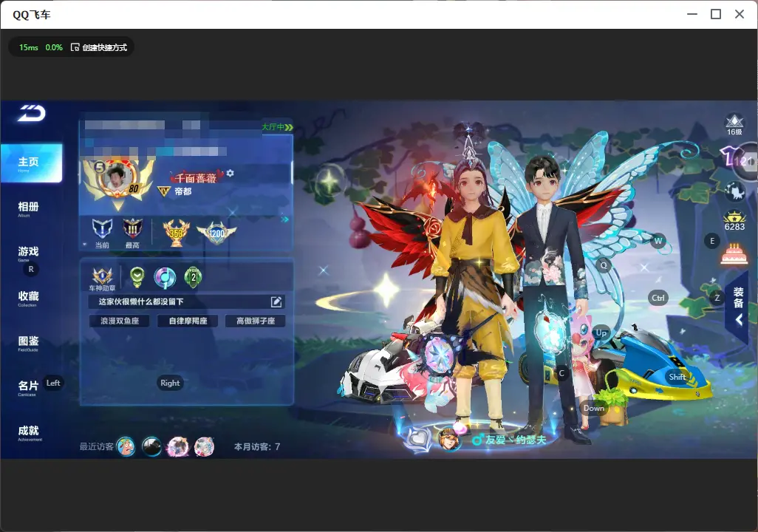Select the 浪漫双鱼座 tag

[120, 321]
